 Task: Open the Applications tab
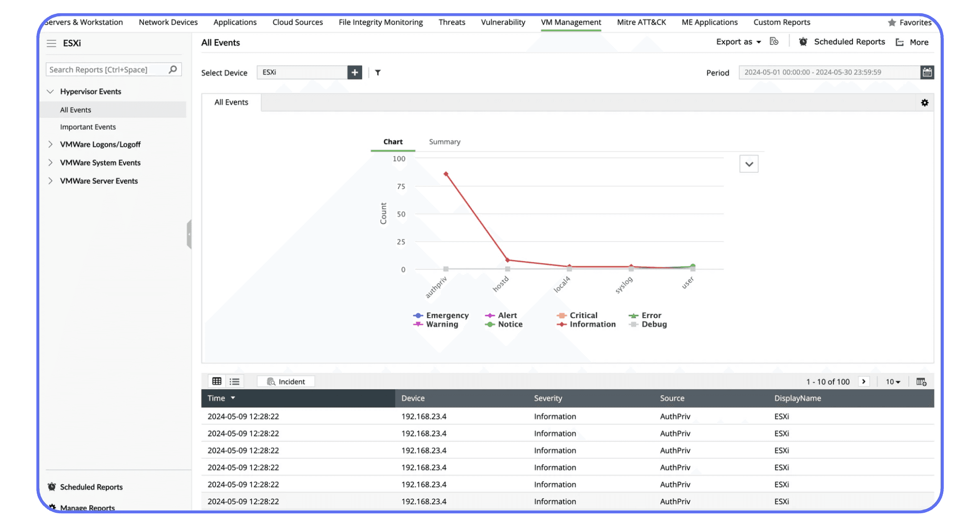235,22
